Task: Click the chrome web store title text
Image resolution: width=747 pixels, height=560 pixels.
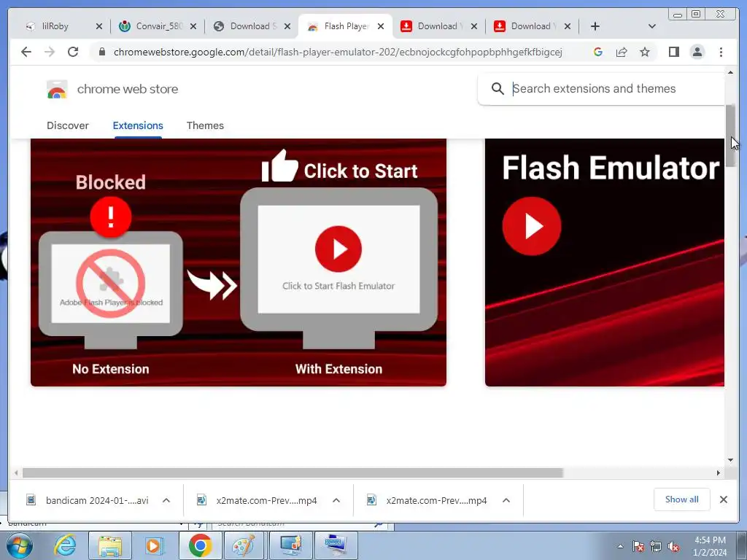Action: (x=128, y=89)
